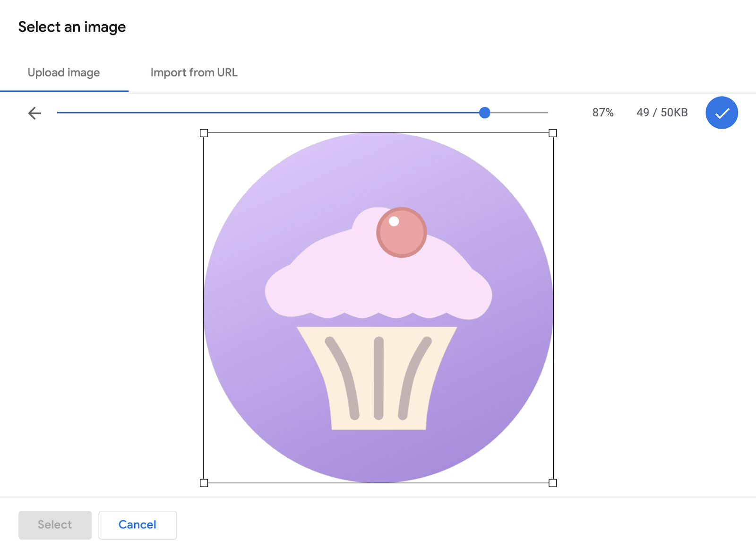756x550 pixels.
Task: Switch to the Upload image tab
Action: coord(64,73)
